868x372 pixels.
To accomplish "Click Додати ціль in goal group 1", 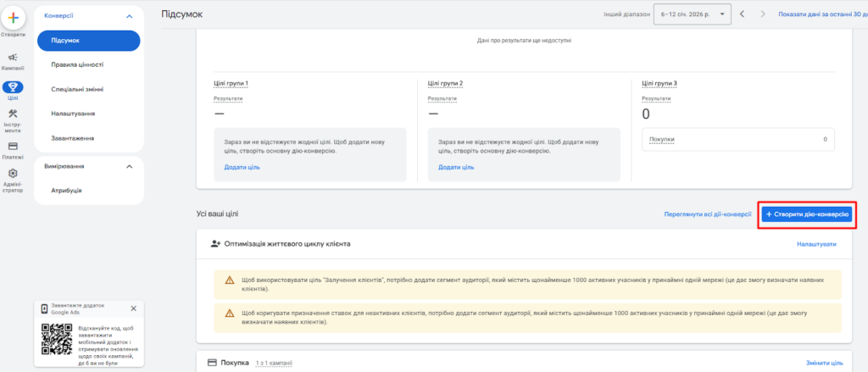I will (x=242, y=168).
